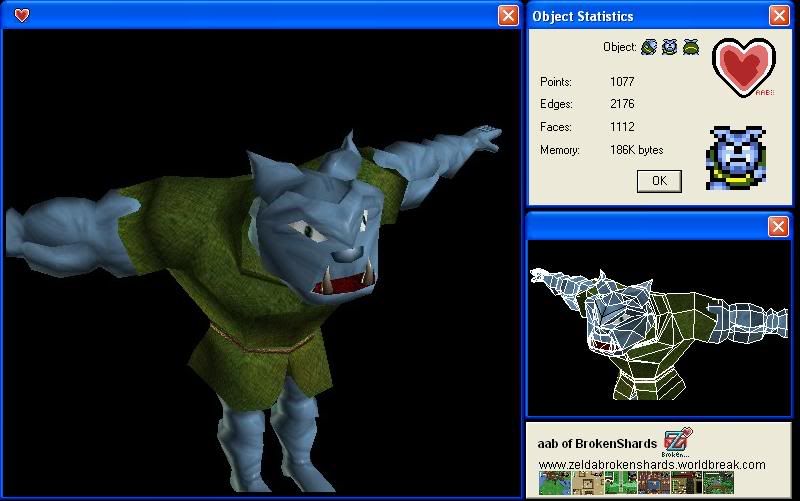Select the Edges value 2176
The width and height of the screenshot is (800, 501).
[x=622, y=104]
